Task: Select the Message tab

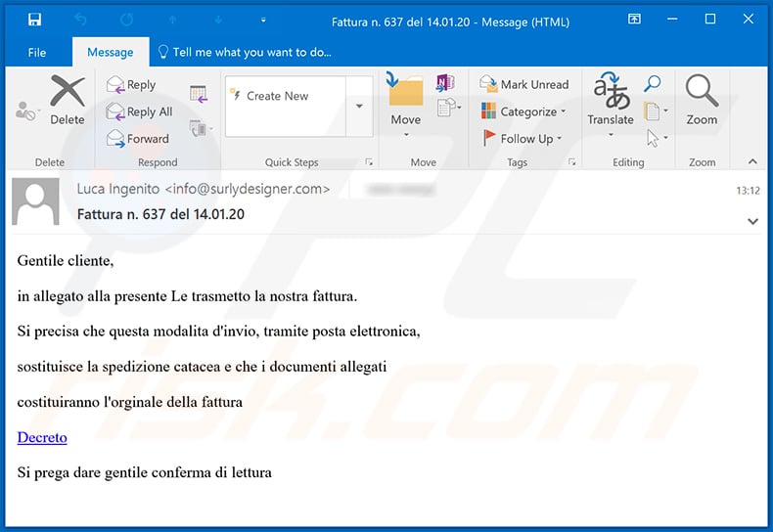Action: click(x=111, y=52)
